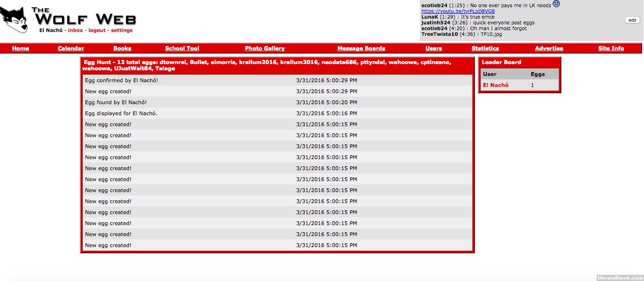
Task: Open Site Info in navigation bar
Action: point(611,48)
